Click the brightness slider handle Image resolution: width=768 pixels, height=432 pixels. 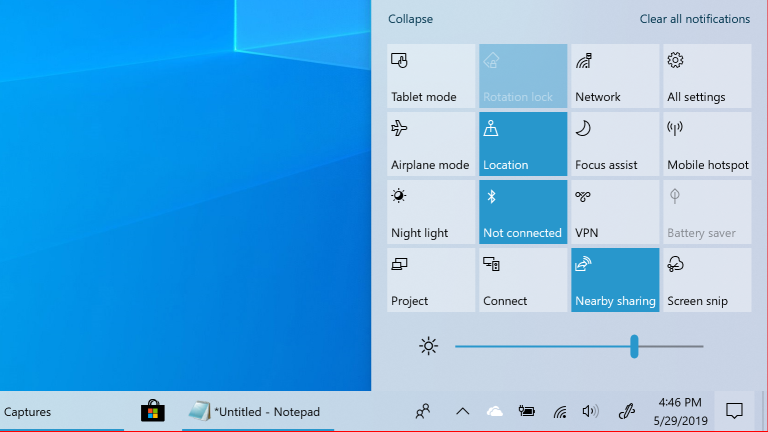click(x=634, y=346)
